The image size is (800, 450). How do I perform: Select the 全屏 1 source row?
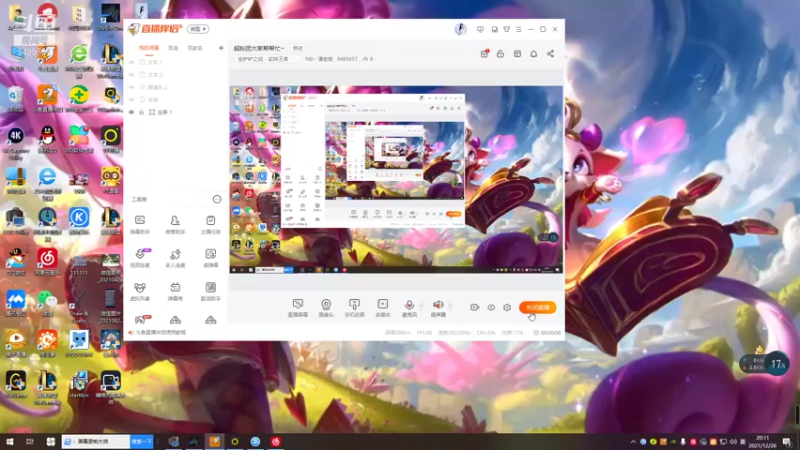pos(174,112)
